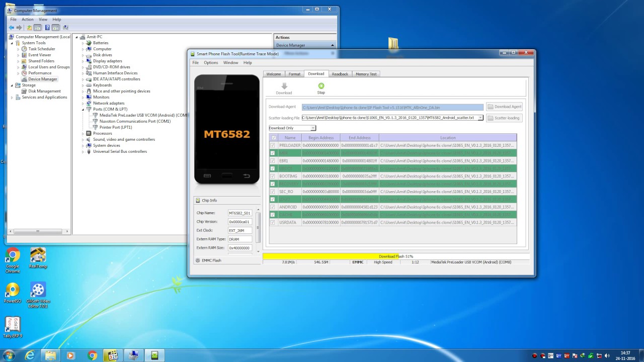
Task: Click the EMMC Flash panel header
Action: pyautogui.click(x=226, y=260)
